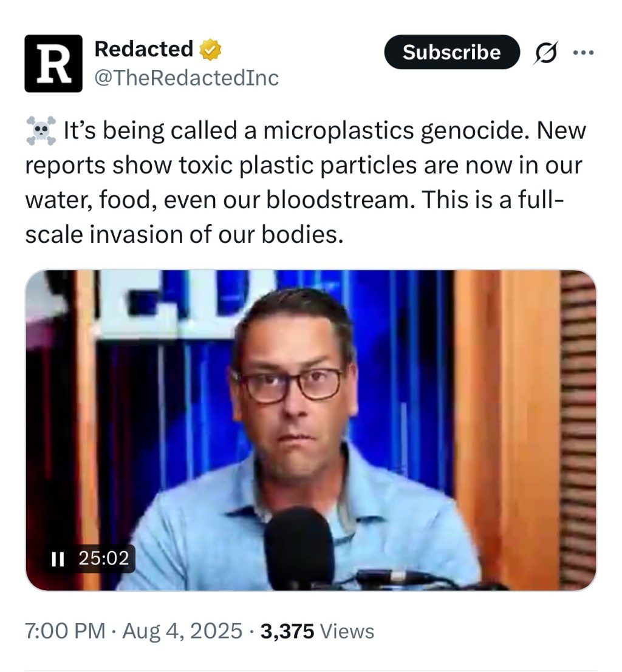Toggle video playback with the pause control
Viewport: 622px width, 672px height.
click(x=58, y=558)
